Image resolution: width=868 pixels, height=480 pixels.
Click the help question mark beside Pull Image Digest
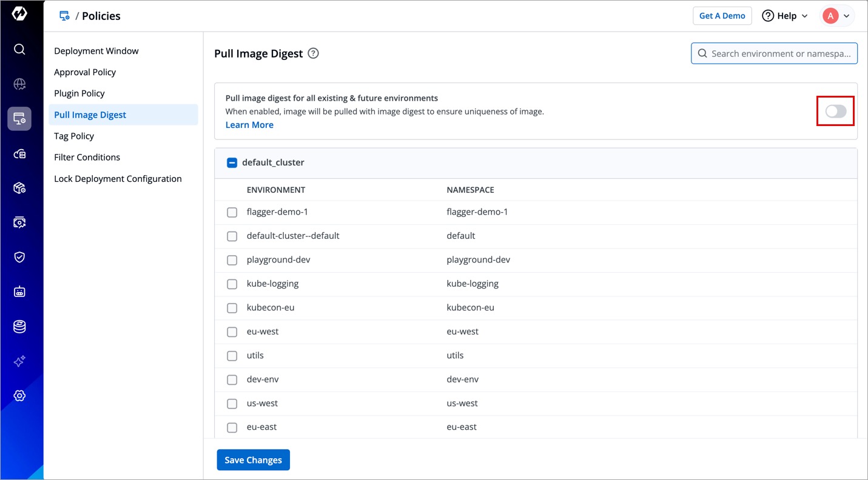pyautogui.click(x=313, y=53)
